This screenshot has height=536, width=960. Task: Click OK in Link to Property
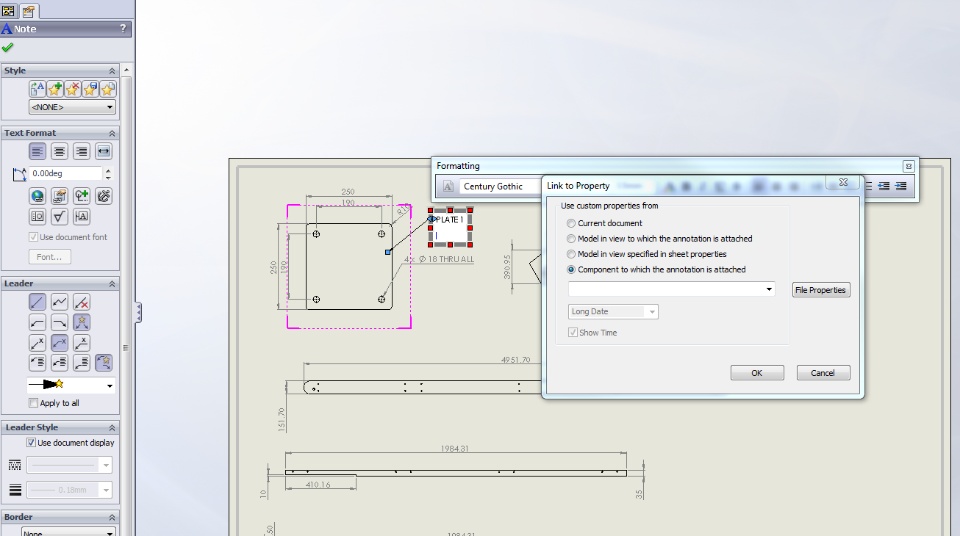pyautogui.click(x=757, y=373)
